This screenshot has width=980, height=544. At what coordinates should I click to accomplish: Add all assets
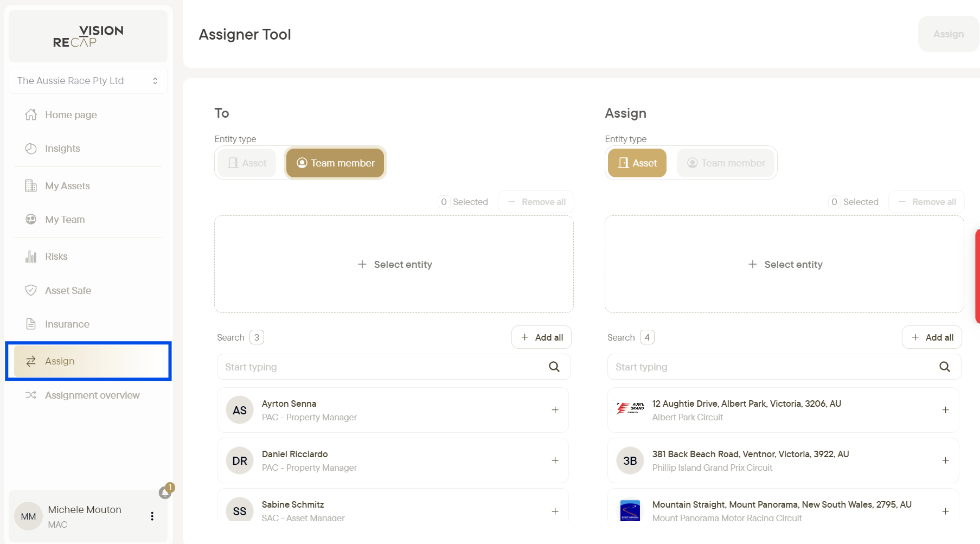coord(932,337)
